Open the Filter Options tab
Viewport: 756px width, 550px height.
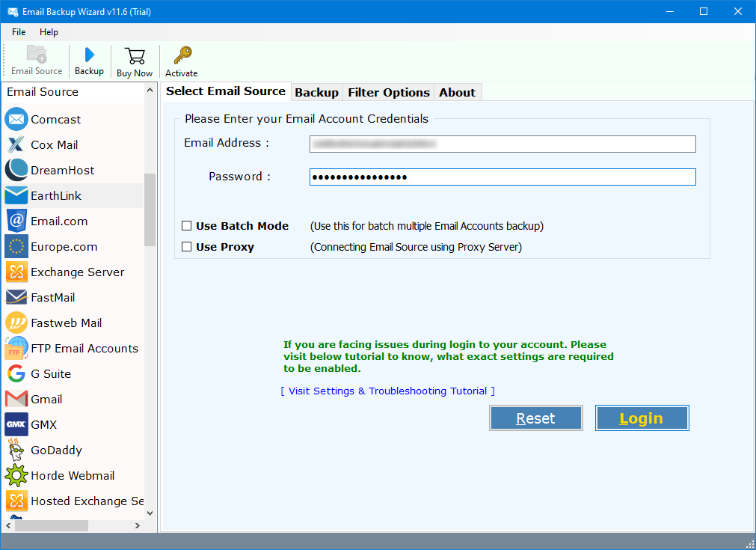[389, 92]
